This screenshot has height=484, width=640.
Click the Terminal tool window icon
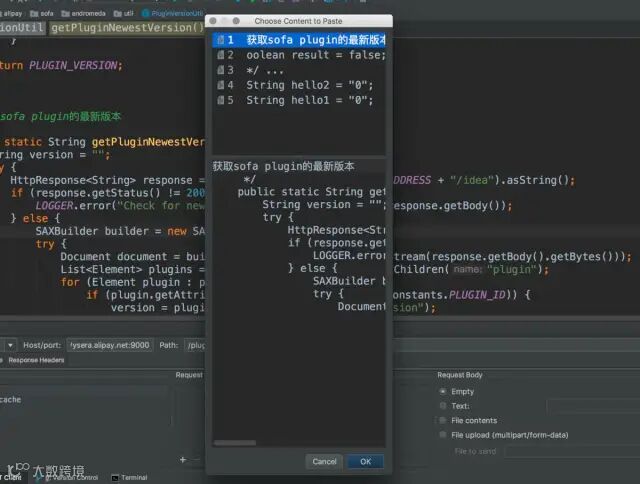tap(115, 477)
